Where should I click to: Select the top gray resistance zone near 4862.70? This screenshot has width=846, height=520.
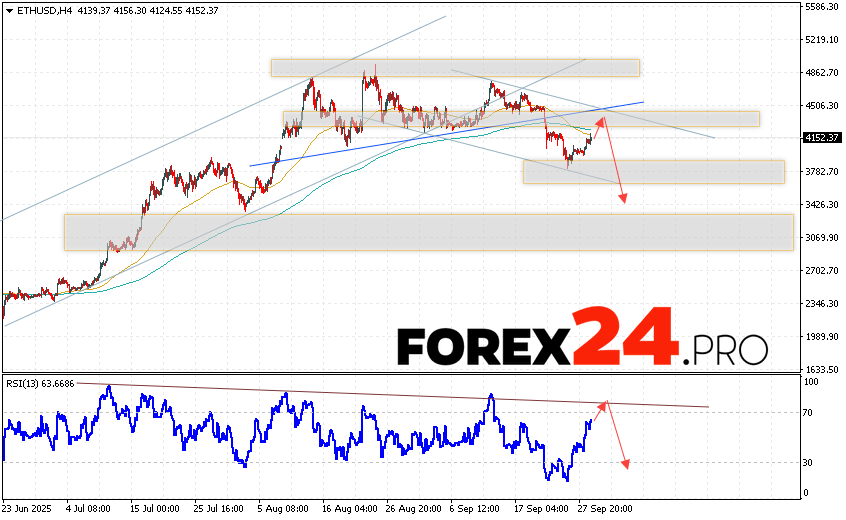pyautogui.click(x=455, y=68)
